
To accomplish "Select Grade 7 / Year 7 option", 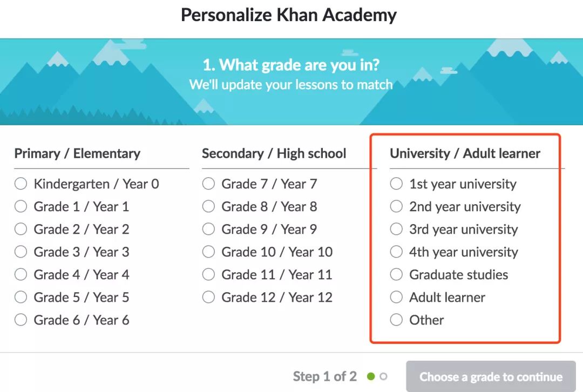I will click(x=209, y=184).
